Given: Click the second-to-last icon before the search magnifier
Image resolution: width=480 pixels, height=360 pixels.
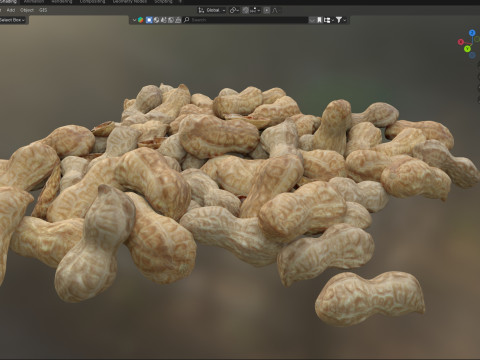Looking at the screenshot, I should (x=171, y=20).
